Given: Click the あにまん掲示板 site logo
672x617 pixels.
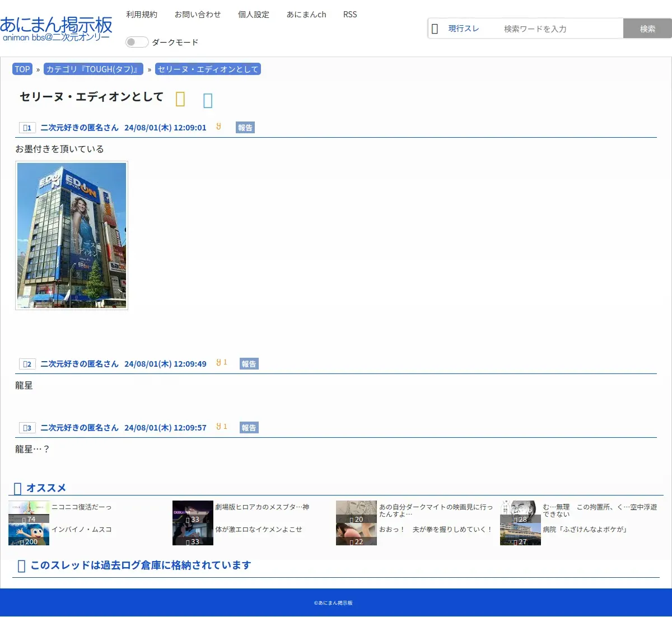Looking at the screenshot, I should (x=56, y=29).
